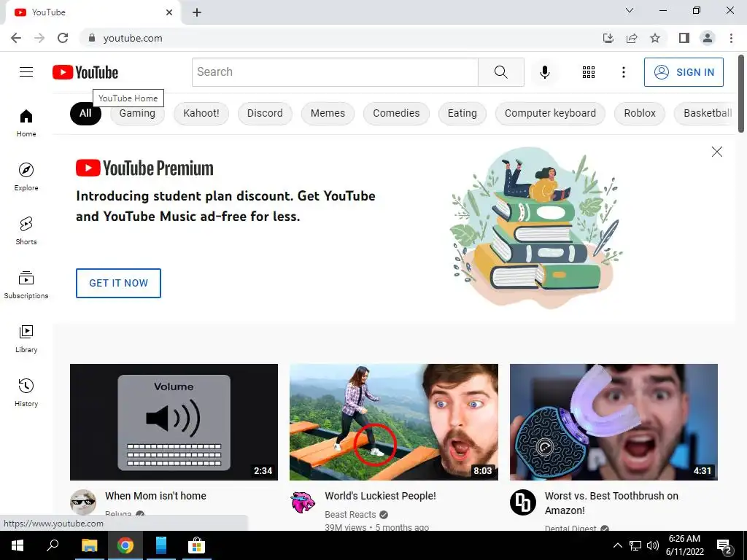Viewport: 747px width, 560px height.
Task: Open the World's Luckiest People thumbnail
Action: pos(393,422)
